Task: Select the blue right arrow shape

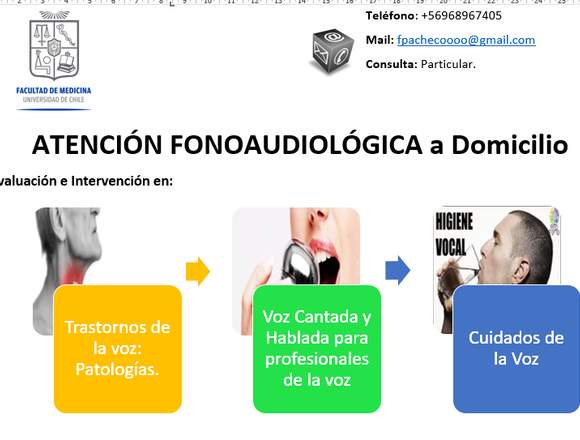Action: click(398, 270)
